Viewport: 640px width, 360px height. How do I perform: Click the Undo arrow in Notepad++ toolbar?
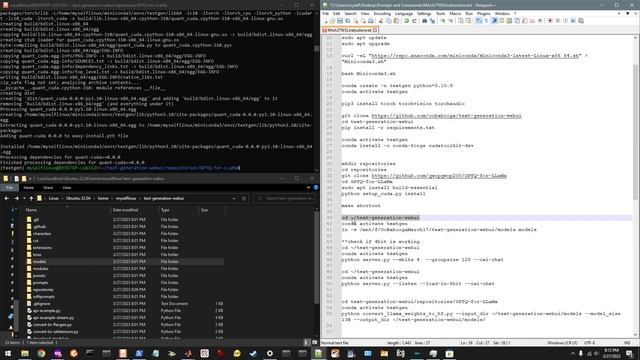coord(407,20)
